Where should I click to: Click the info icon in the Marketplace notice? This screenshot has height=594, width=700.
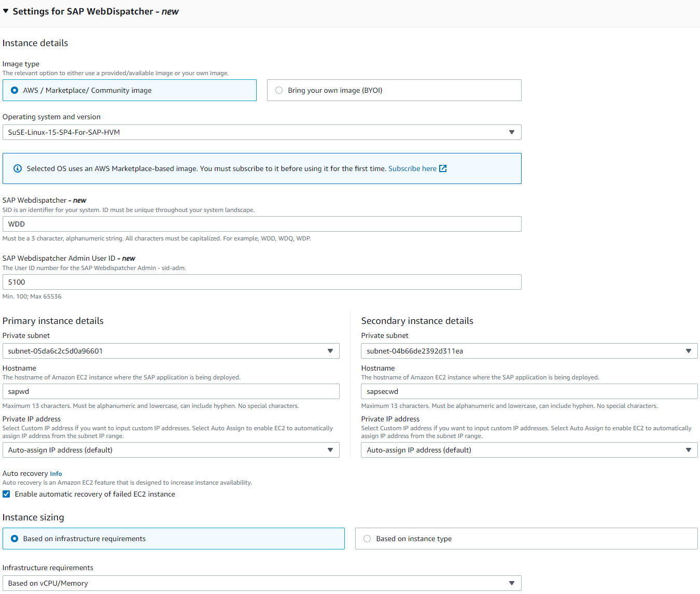18,168
